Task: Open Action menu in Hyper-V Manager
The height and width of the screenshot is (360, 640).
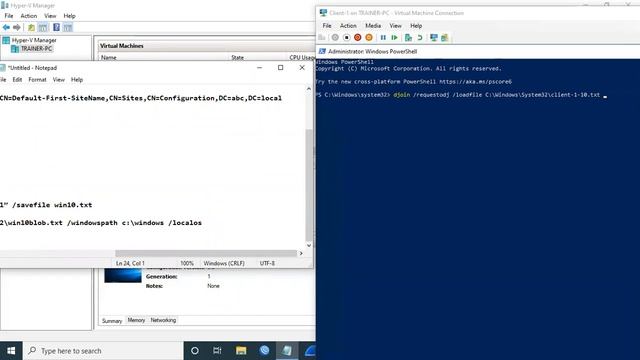Action: (29, 16)
